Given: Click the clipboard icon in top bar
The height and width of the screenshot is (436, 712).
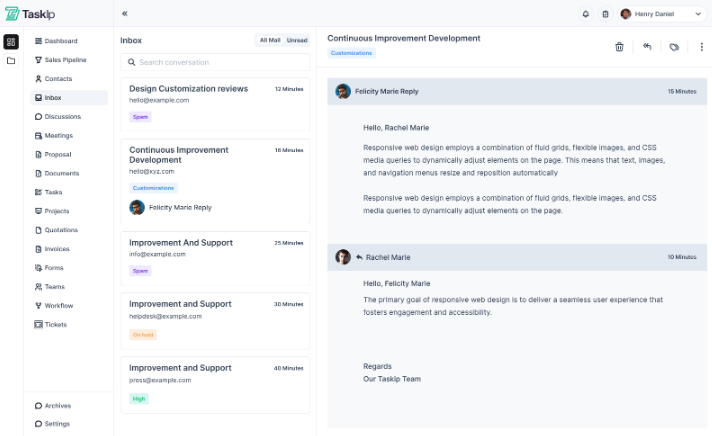Looking at the screenshot, I should point(605,14).
